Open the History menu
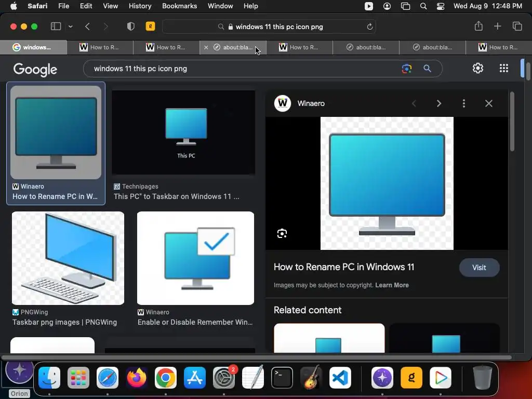 click(x=140, y=6)
